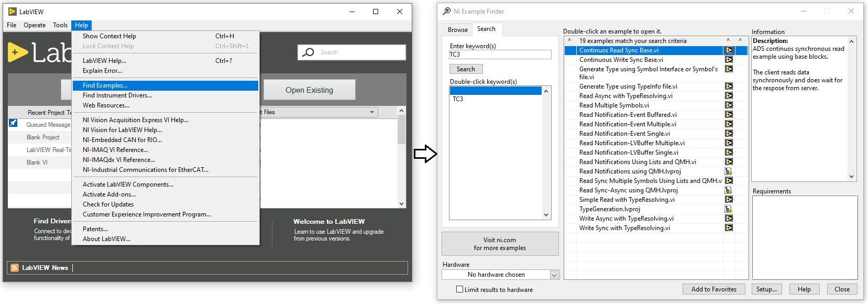The height and width of the screenshot is (304, 868).
Task: Click the LabVIEW News RSS icon
Action: (x=15, y=268)
